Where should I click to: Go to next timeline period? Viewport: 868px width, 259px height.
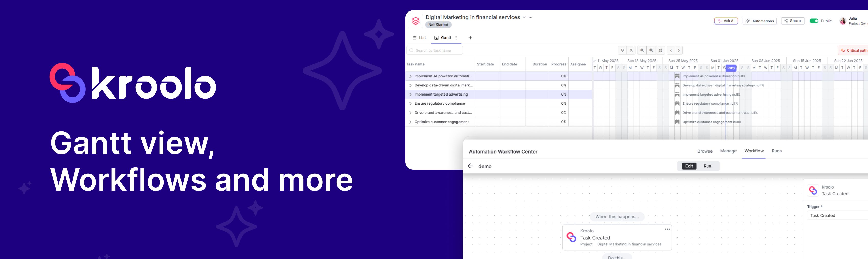[679, 50]
